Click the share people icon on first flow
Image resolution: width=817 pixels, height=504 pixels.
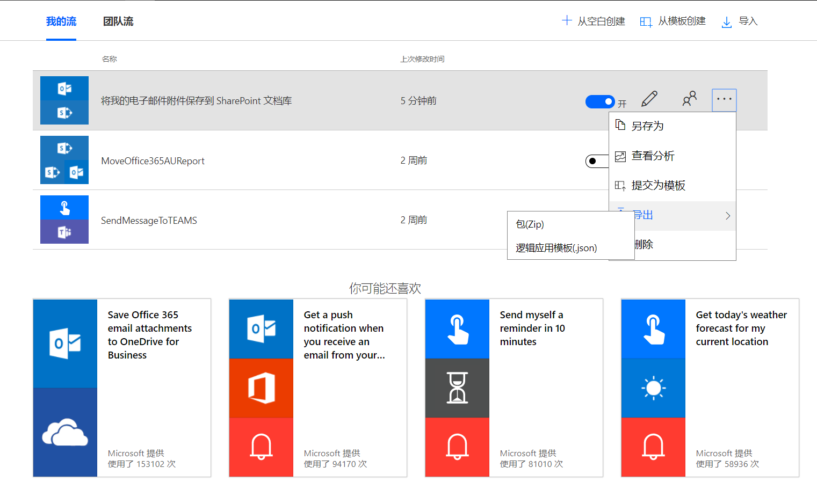(689, 99)
